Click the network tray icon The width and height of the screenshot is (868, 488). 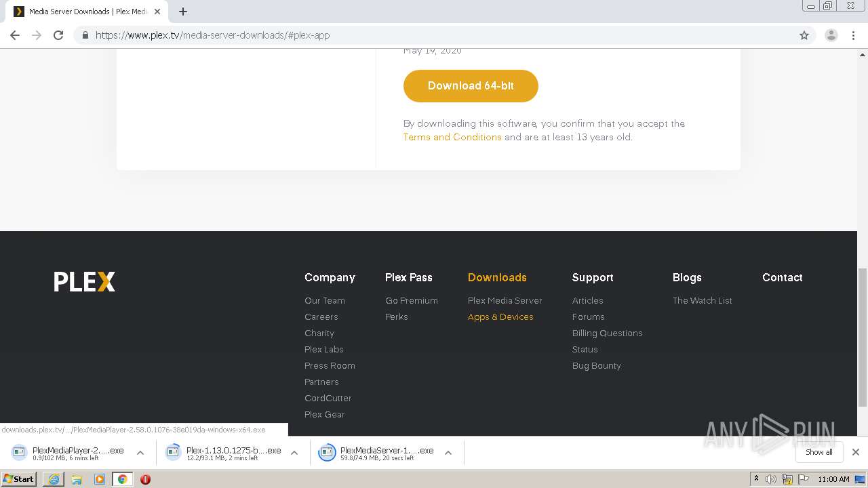click(787, 479)
